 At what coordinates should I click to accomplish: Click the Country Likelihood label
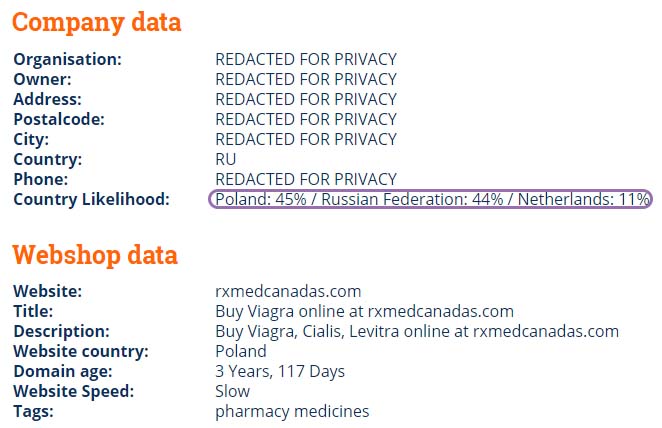pos(91,199)
